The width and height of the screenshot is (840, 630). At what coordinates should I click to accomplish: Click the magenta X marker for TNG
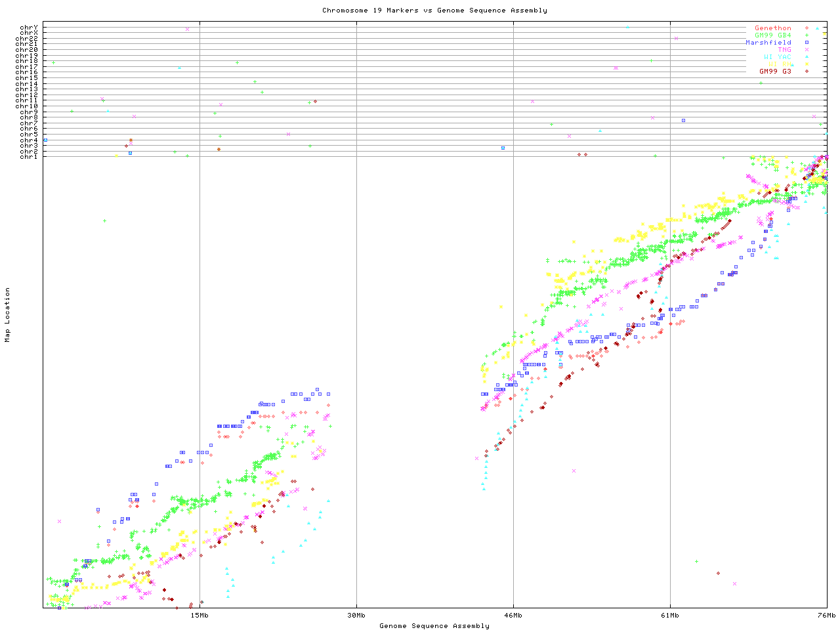coord(807,50)
